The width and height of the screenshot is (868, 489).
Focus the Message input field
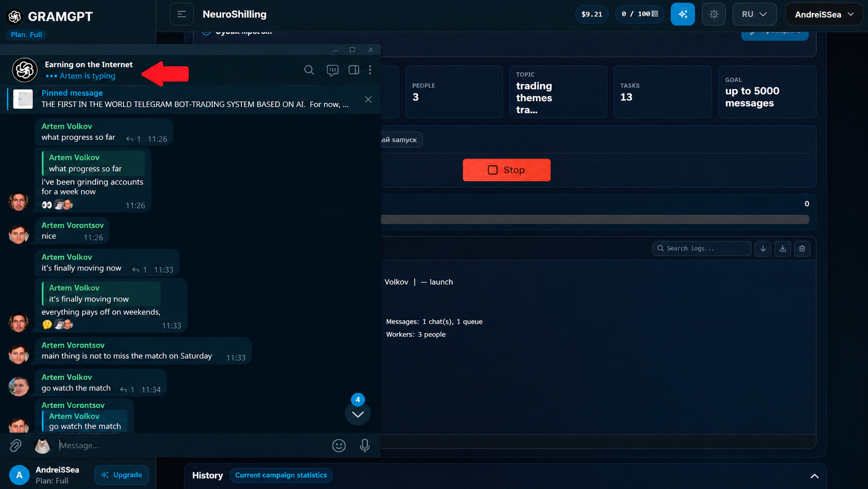point(192,445)
